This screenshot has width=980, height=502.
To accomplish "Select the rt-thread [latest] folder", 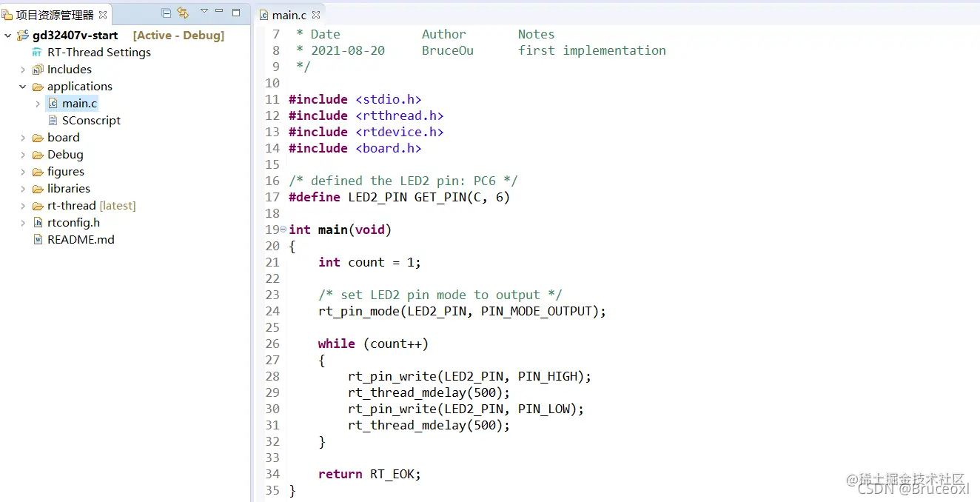I will pyautogui.click(x=92, y=206).
